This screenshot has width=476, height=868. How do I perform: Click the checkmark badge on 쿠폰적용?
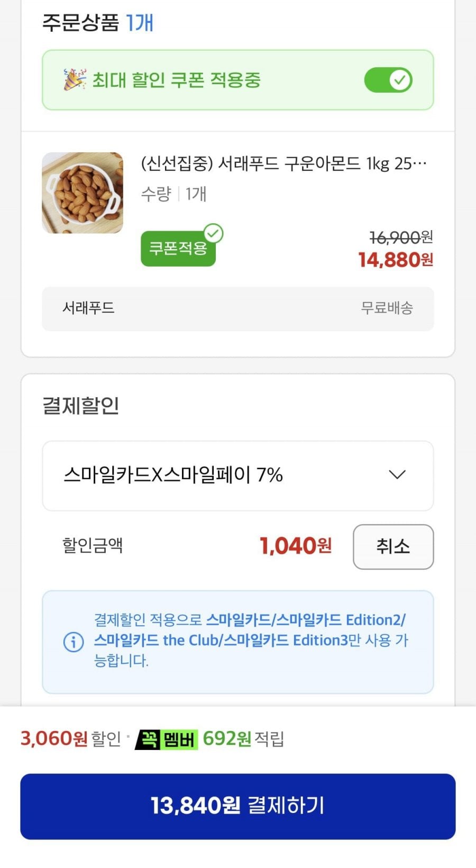214,233
